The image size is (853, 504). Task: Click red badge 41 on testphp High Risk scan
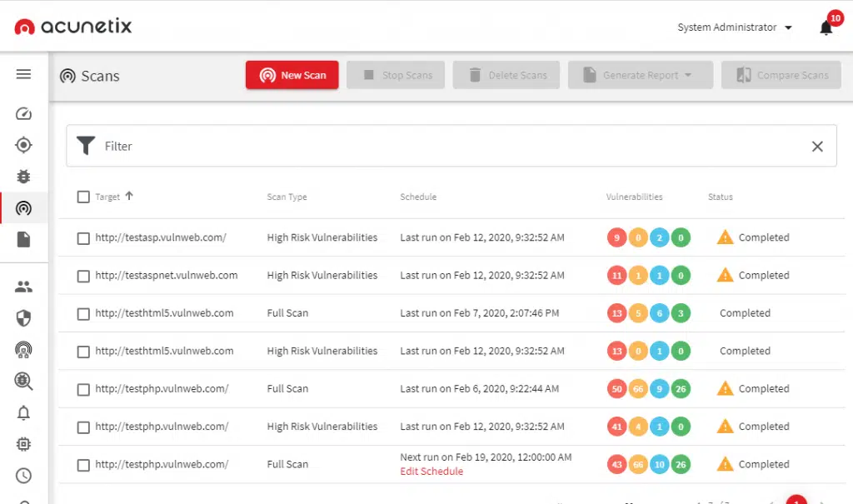click(x=617, y=427)
